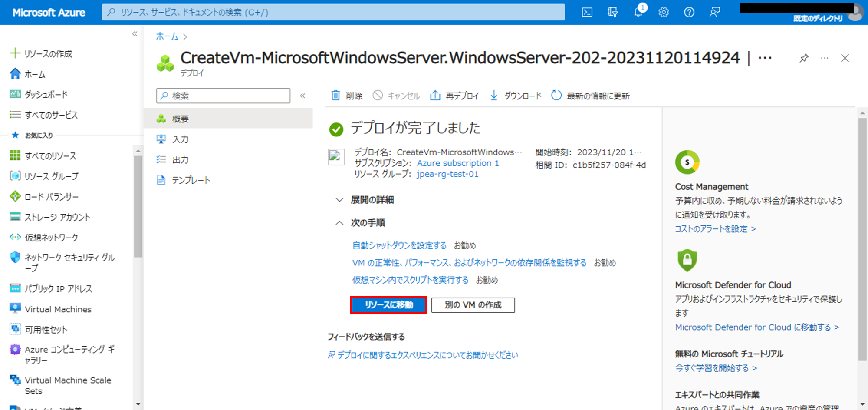
Task: Click キャンセル in the command bar
Action: (396, 96)
